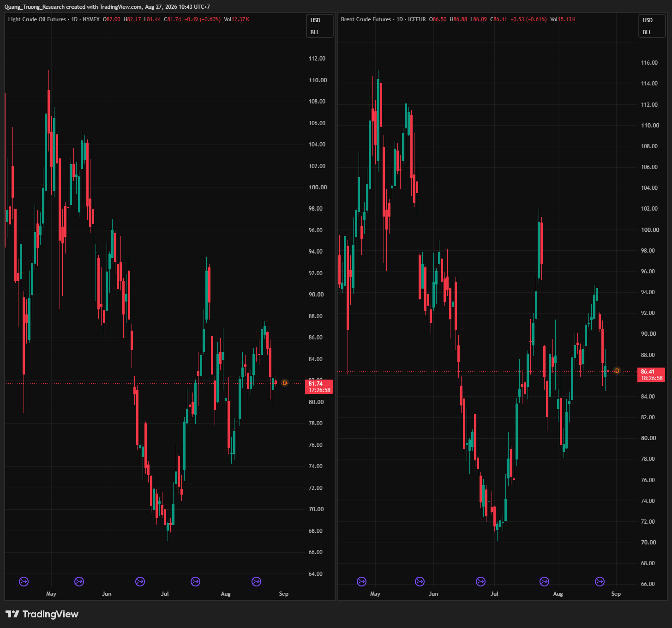
Task: Click the Brent volume 15.13K
Action: [563, 19]
